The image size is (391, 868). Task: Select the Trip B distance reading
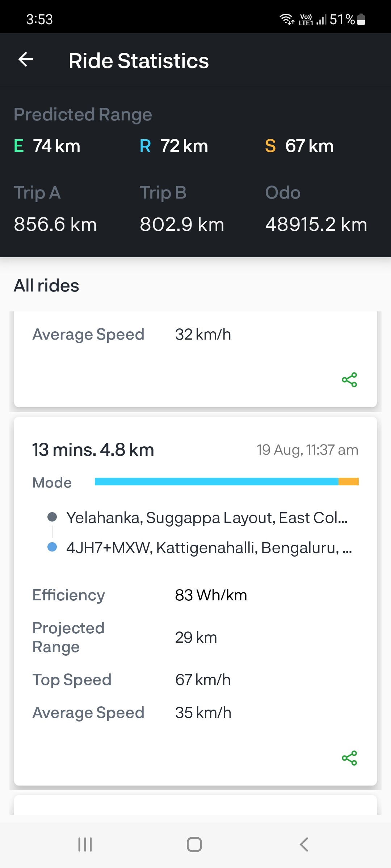[182, 224]
